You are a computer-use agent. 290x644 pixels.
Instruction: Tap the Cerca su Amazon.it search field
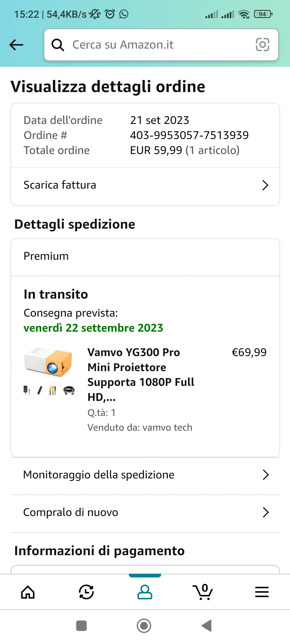(x=158, y=45)
